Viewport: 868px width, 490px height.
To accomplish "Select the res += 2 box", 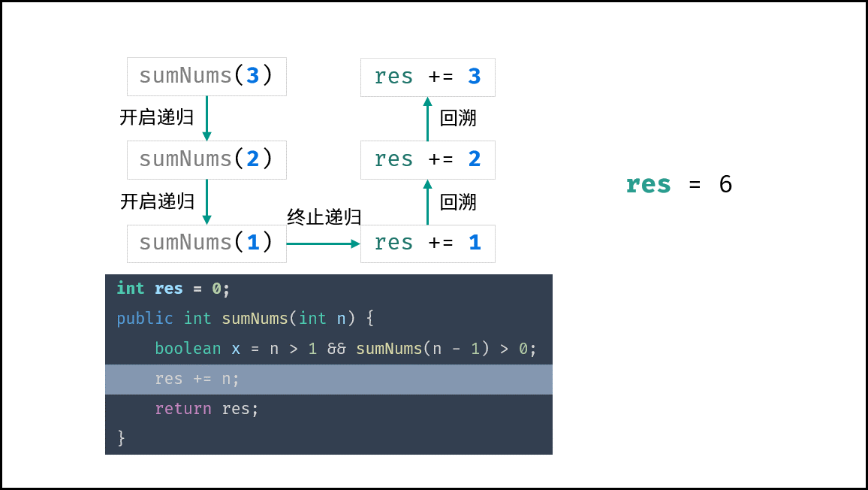I will [x=428, y=159].
